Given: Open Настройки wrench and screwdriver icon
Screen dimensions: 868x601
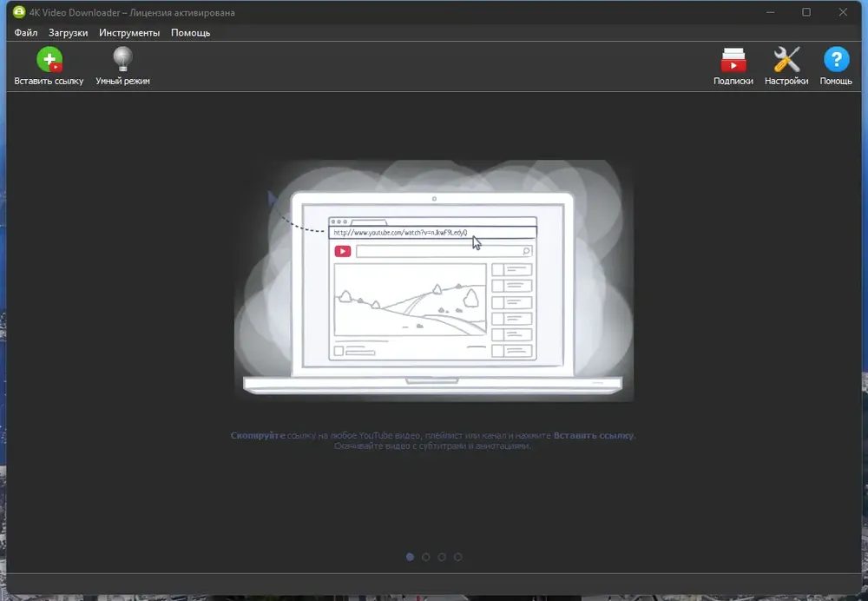Looking at the screenshot, I should point(786,59).
